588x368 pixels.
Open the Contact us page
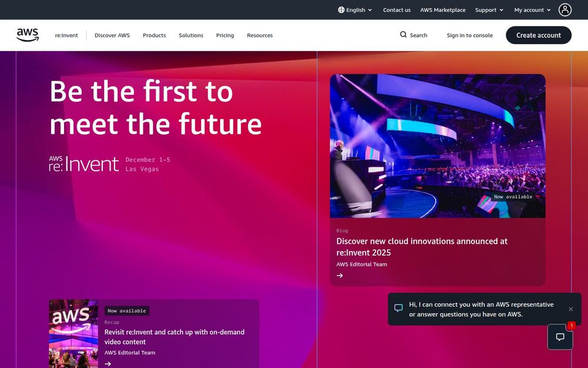pyautogui.click(x=396, y=10)
